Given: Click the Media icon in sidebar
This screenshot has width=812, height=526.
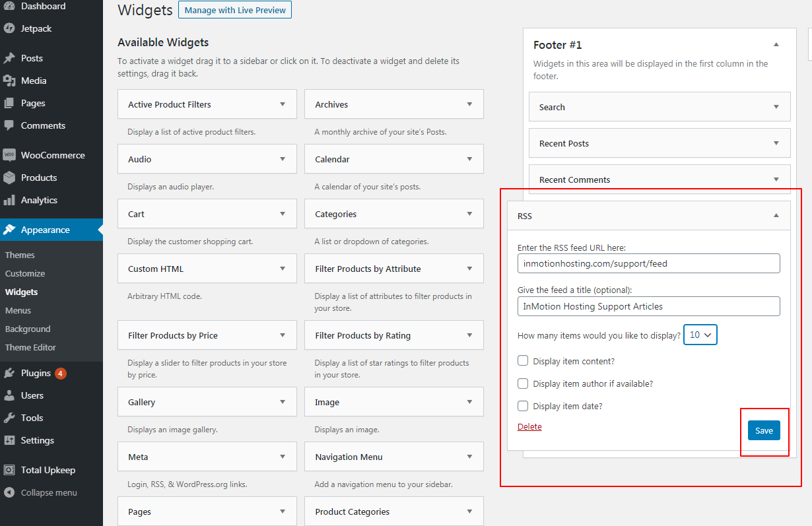Looking at the screenshot, I should 9,81.
